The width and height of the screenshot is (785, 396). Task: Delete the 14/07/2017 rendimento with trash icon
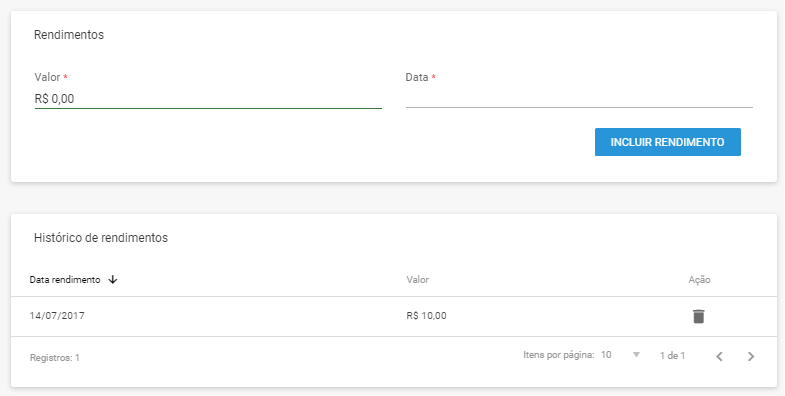coord(698,316)
